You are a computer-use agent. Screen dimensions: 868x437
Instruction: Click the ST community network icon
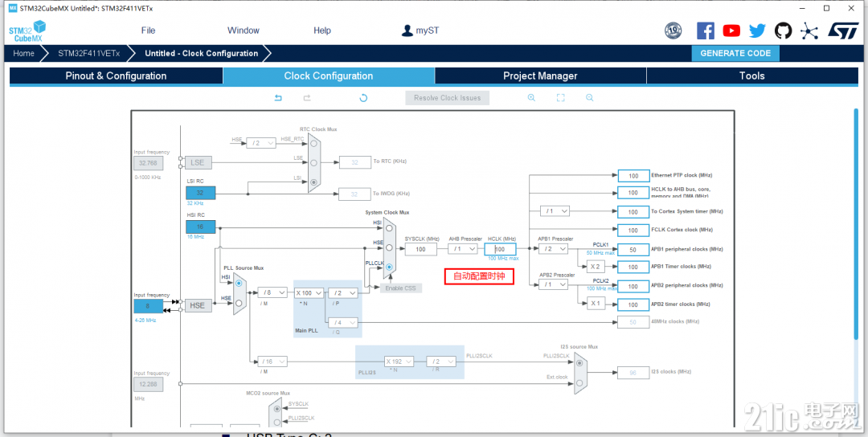pos(810,31)
